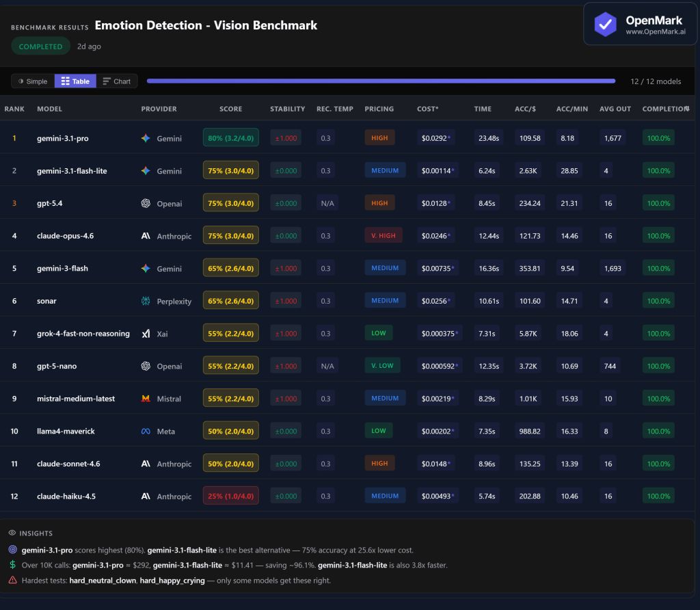This screenshot has width=700, height=610.
Task: Click the warning triangle insight icon
Action: pyautogui.click(x=13, y=580)
